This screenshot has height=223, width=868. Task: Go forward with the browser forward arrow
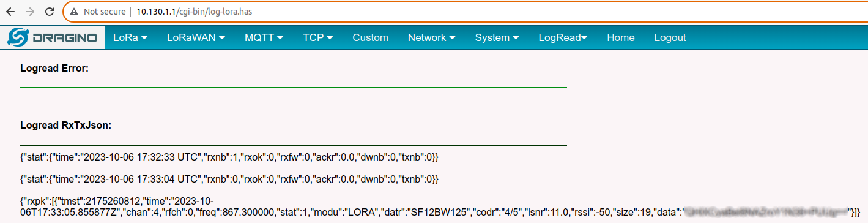pyautogui.click(x=30, y=12)
